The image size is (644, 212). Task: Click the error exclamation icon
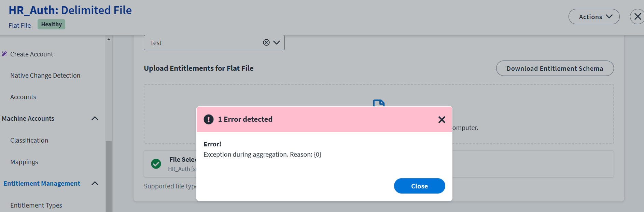(208, 119)
